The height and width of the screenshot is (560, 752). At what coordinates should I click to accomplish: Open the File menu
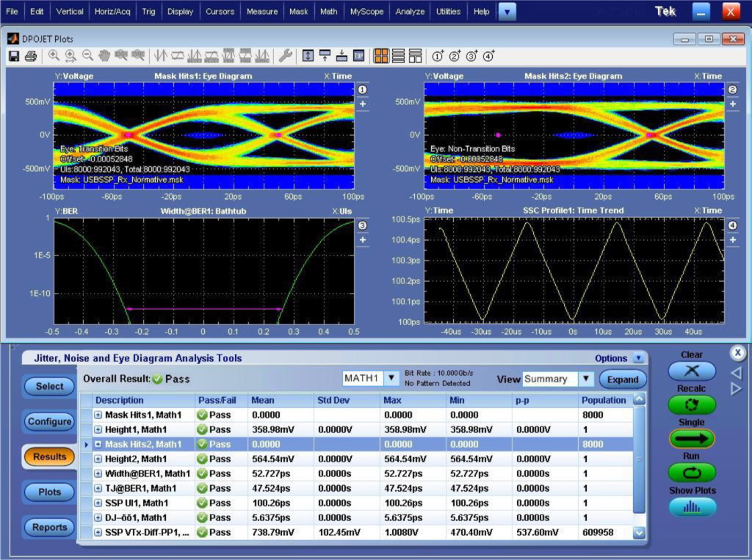tap(12, 12)
